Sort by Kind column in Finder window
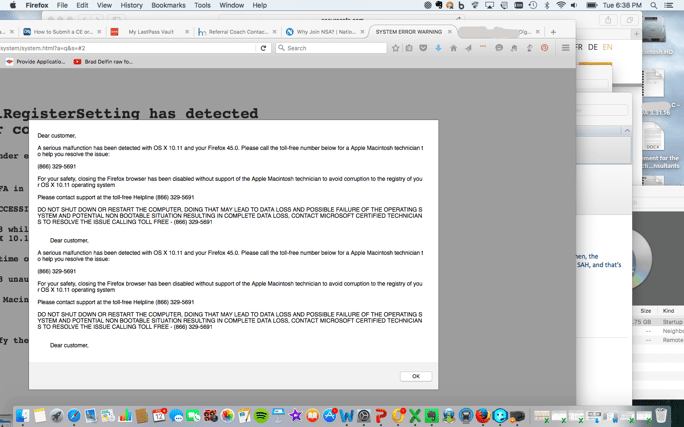 coord(668,311)
